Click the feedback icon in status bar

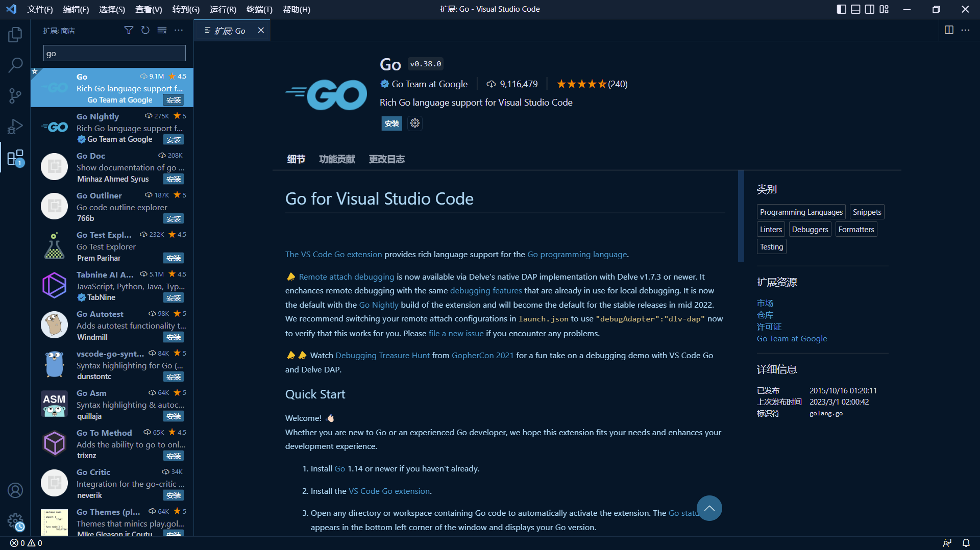tap(947, 543)
